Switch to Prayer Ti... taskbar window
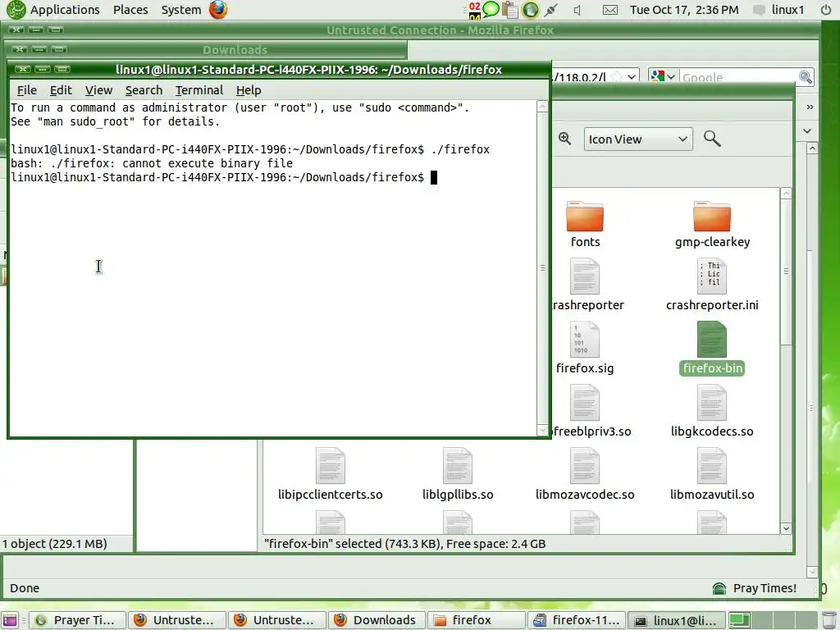The image size is (840, 630). [x=76, y=620]
